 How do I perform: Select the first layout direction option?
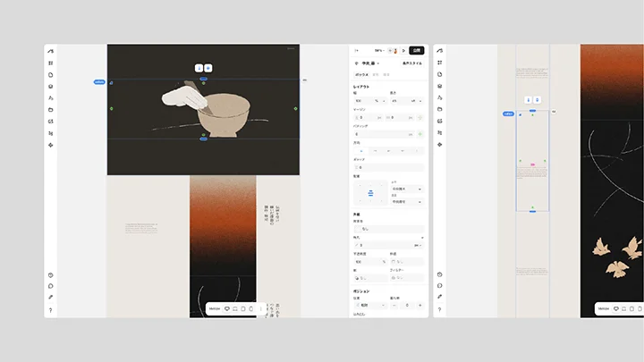(361, 151)
